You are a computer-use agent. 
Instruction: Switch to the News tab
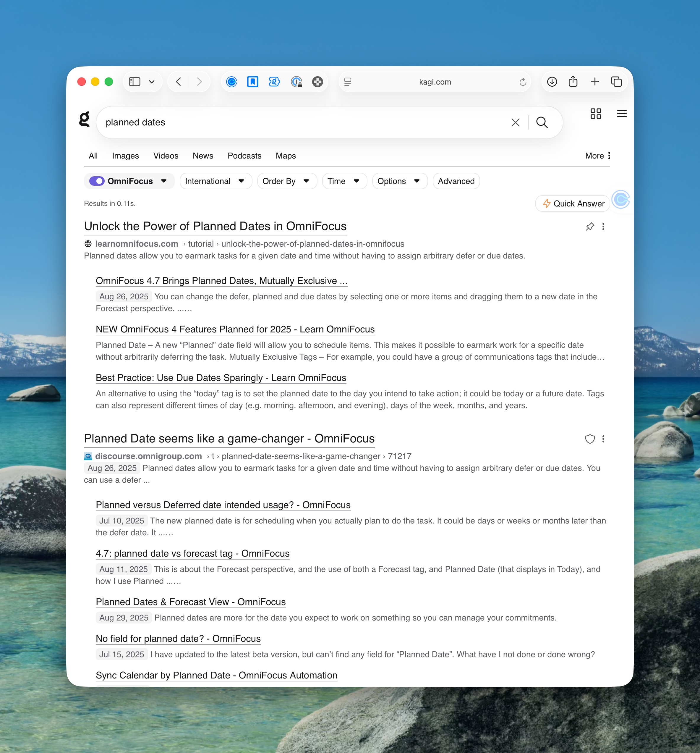(x=203, y=156)
